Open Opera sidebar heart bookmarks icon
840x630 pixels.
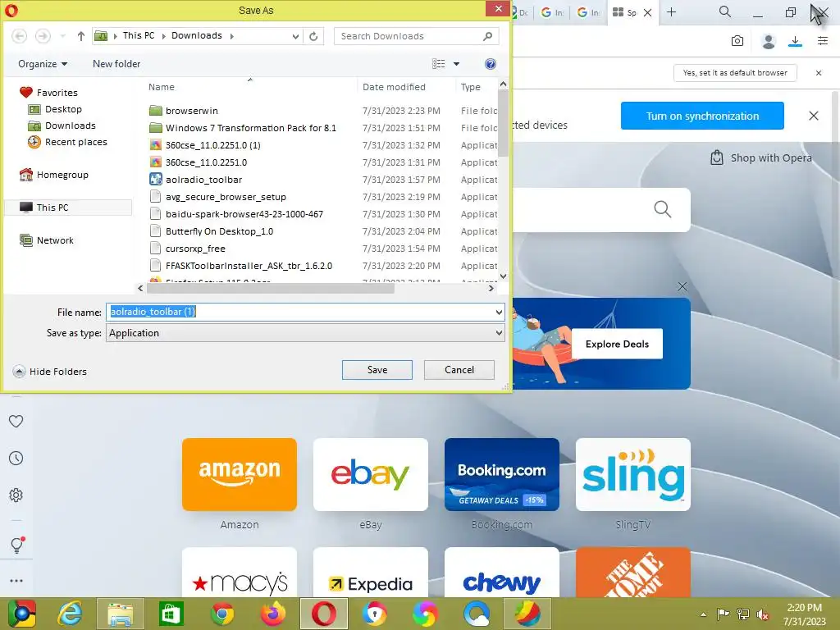click(16, 421)
